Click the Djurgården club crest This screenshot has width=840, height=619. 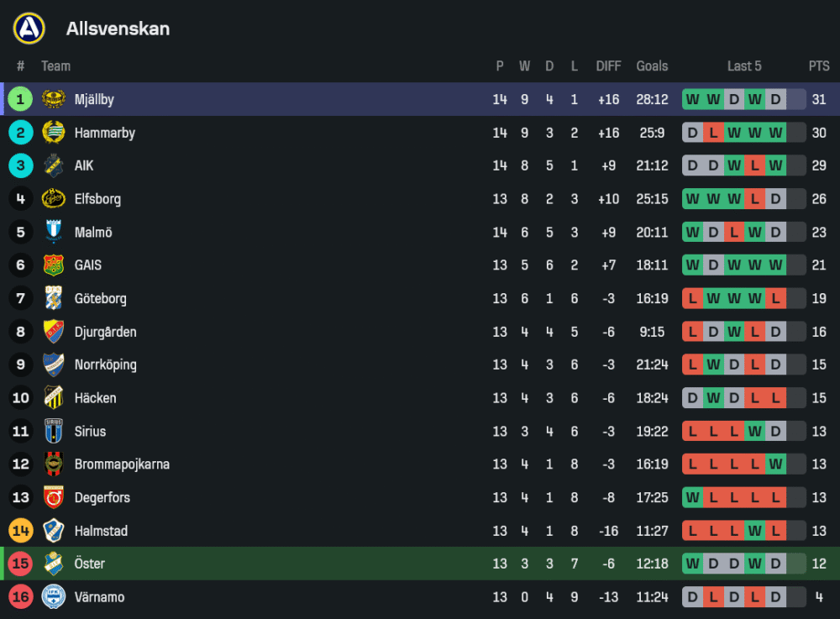coord(54,332)
